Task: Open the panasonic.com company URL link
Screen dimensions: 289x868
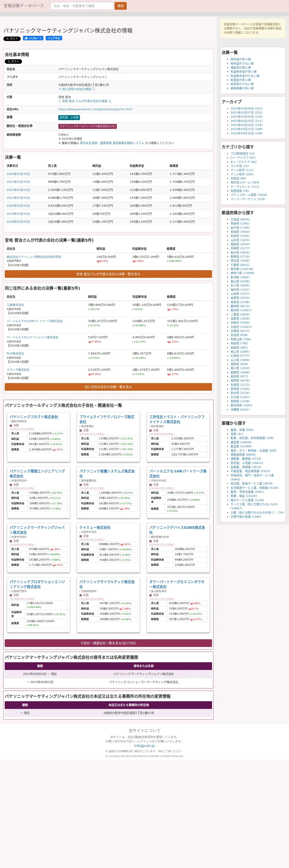Action: coord(95,109)
